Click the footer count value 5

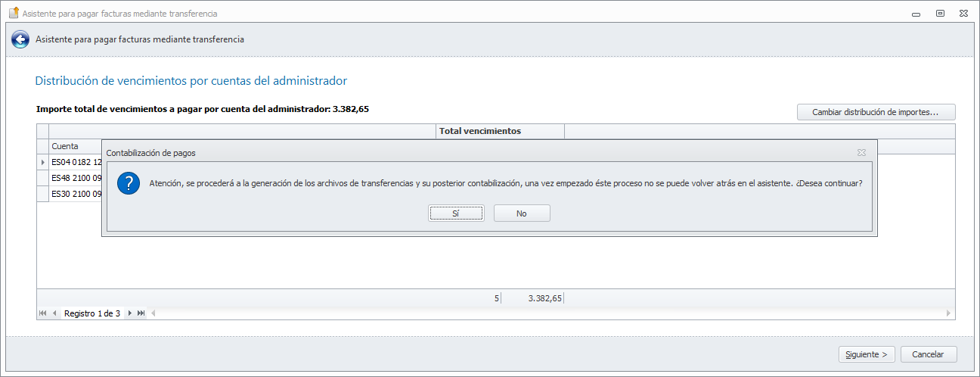click(x=497, y=298)
